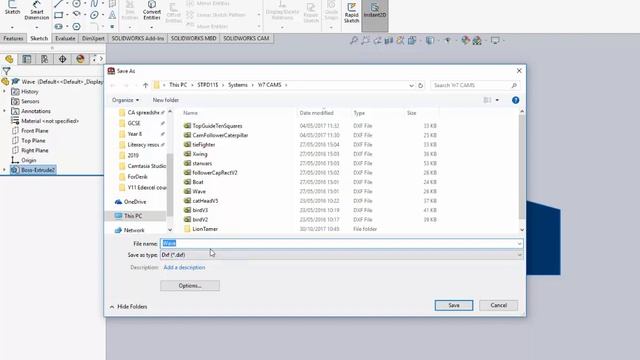Screen dimensions: 640x360
Task: Click the Save button
Action: (x=454, y=305)
